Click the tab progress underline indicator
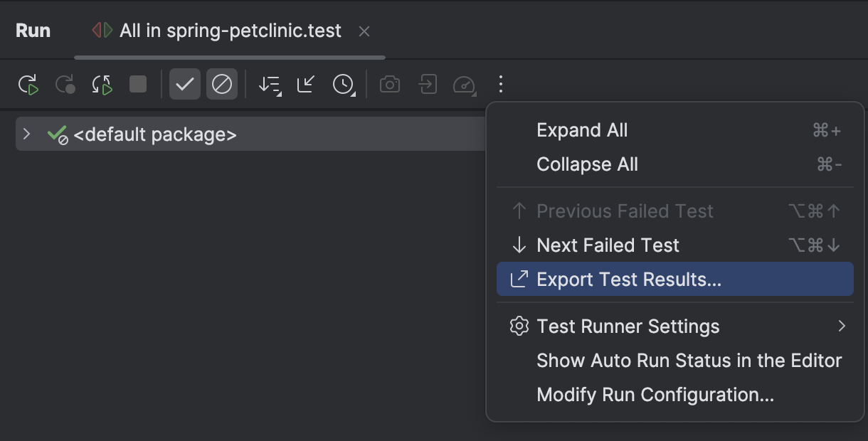The image size is (868, 441). pos(229,56)
